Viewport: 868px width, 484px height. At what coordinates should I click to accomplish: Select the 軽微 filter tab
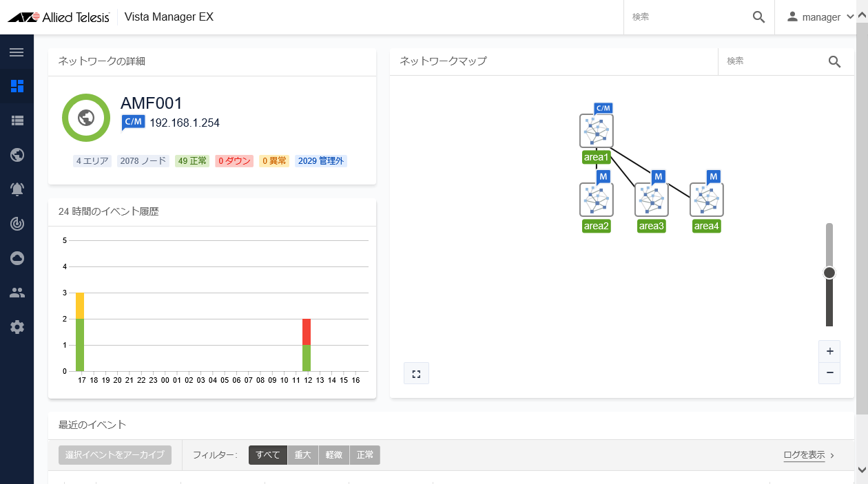(334, 455)
